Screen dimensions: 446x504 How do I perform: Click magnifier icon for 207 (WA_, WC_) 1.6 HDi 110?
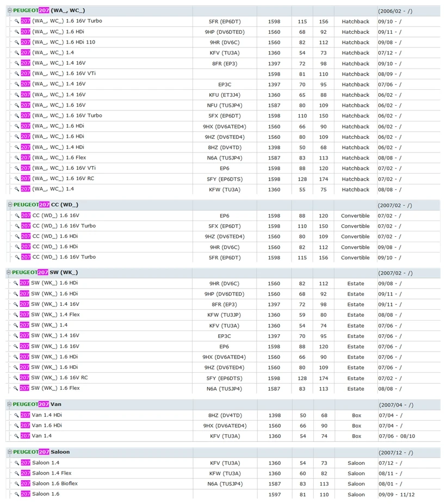click(x=17, y=42)
